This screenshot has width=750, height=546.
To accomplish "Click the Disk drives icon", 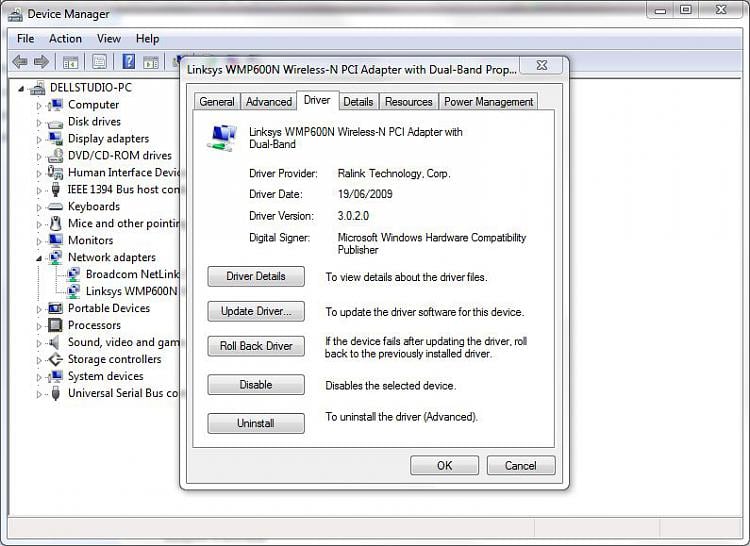I will point(55,123).
